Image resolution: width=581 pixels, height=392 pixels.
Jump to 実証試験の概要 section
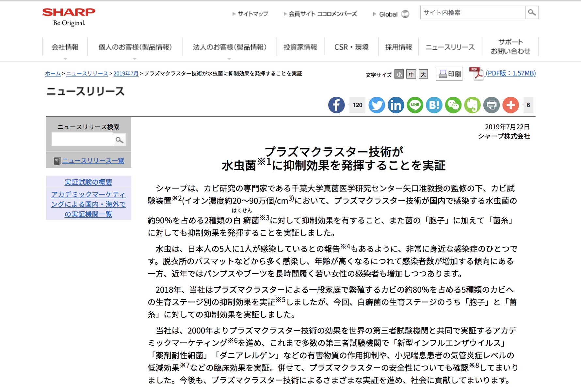pyautogui.click(x=88, y=182)
